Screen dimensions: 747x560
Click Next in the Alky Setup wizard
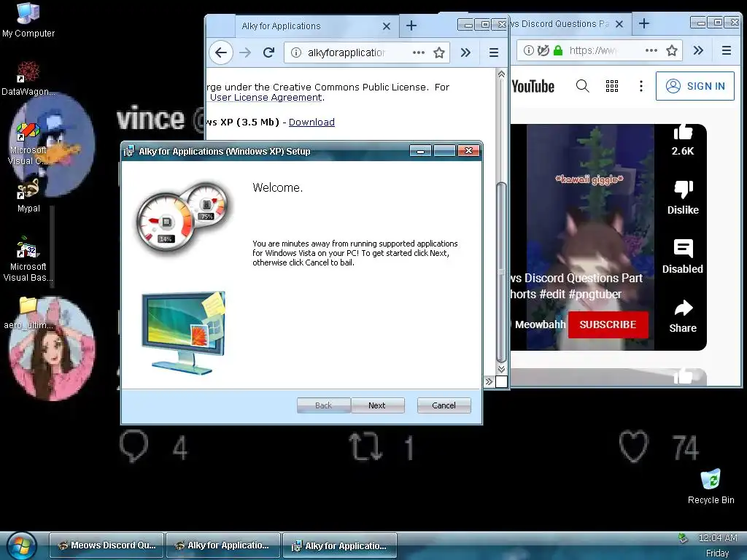tap(377, 405)
